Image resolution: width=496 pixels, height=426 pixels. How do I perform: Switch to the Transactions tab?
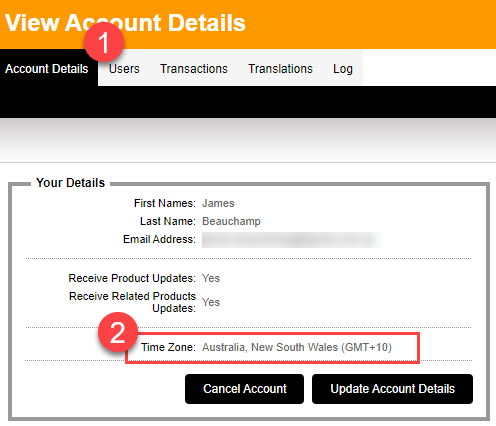[194, 69]
